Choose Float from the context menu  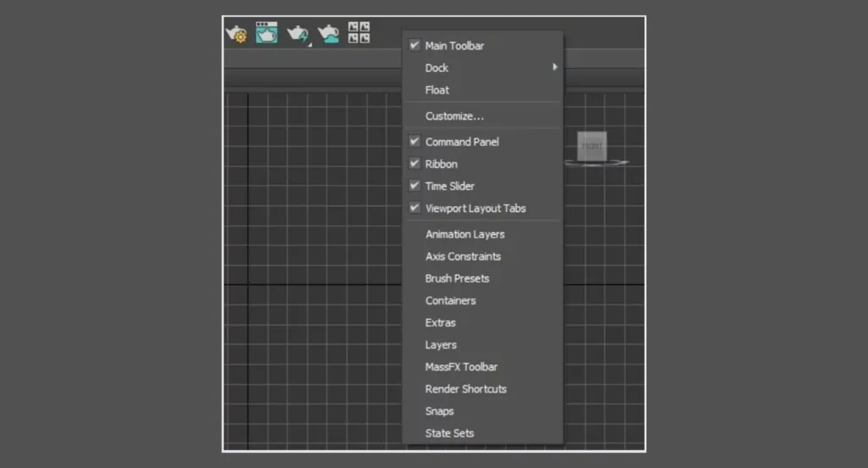482,90
